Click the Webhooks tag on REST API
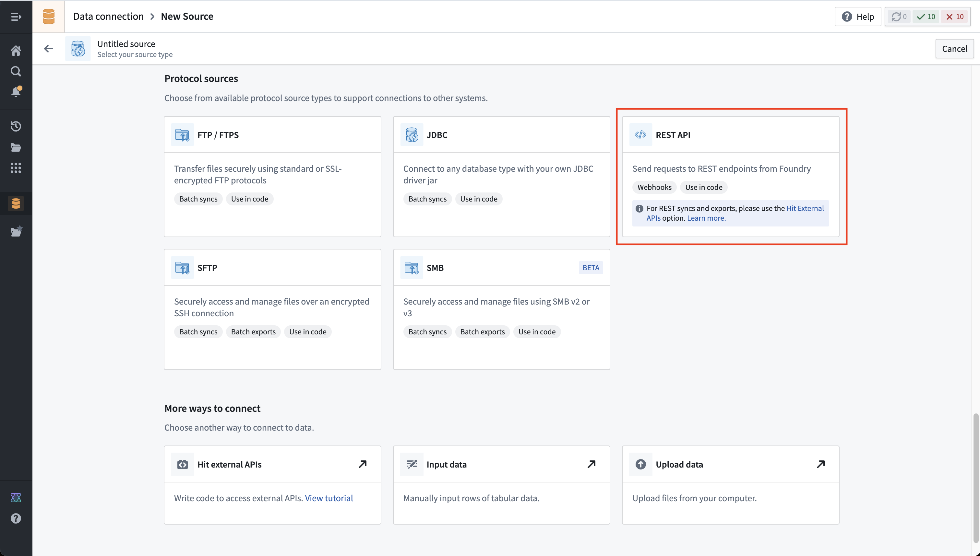This screenshot has width=980, height=556. (x=654, y=187)
